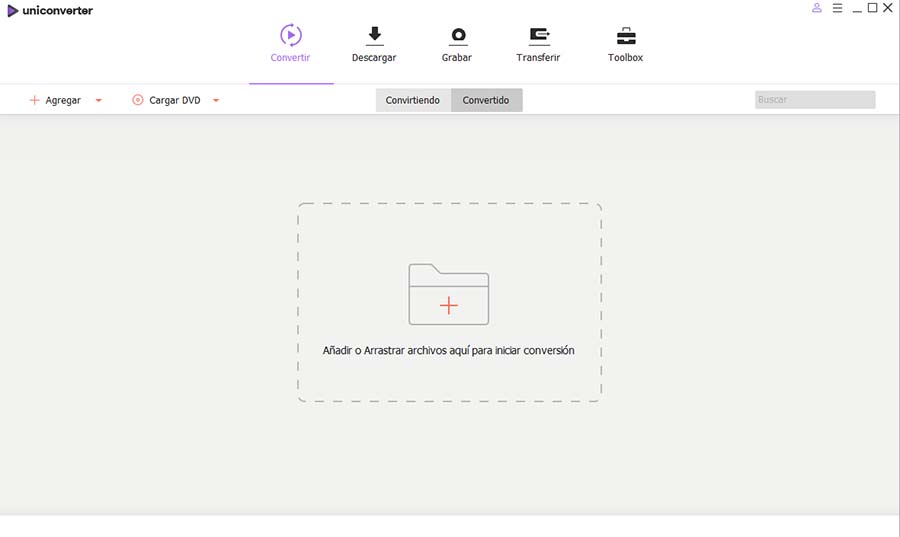Click the Cargar DVD button label
The image size is (900, 537).
click(x=174, y=100)
